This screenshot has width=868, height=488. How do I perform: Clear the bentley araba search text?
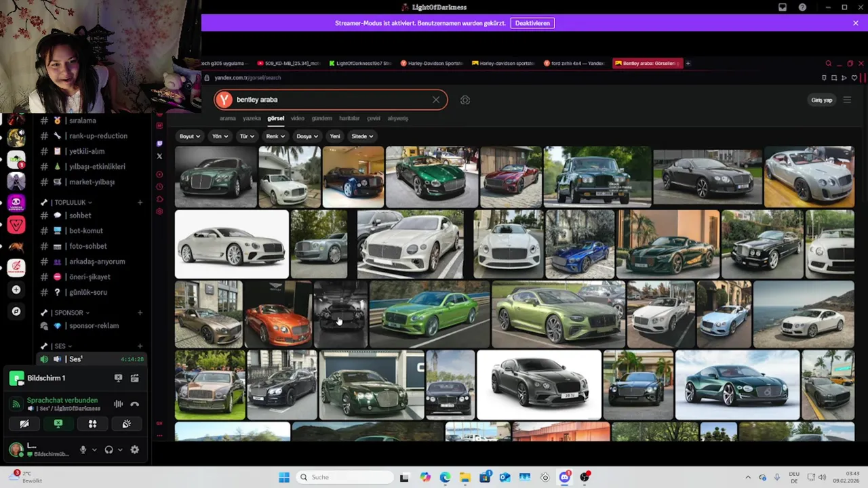(x=436, y=100)
